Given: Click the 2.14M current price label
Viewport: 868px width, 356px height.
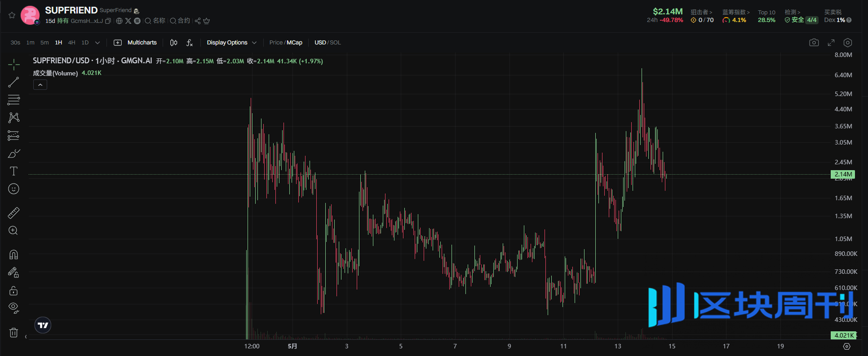Looking at the screenshot, I should [843, 175].
